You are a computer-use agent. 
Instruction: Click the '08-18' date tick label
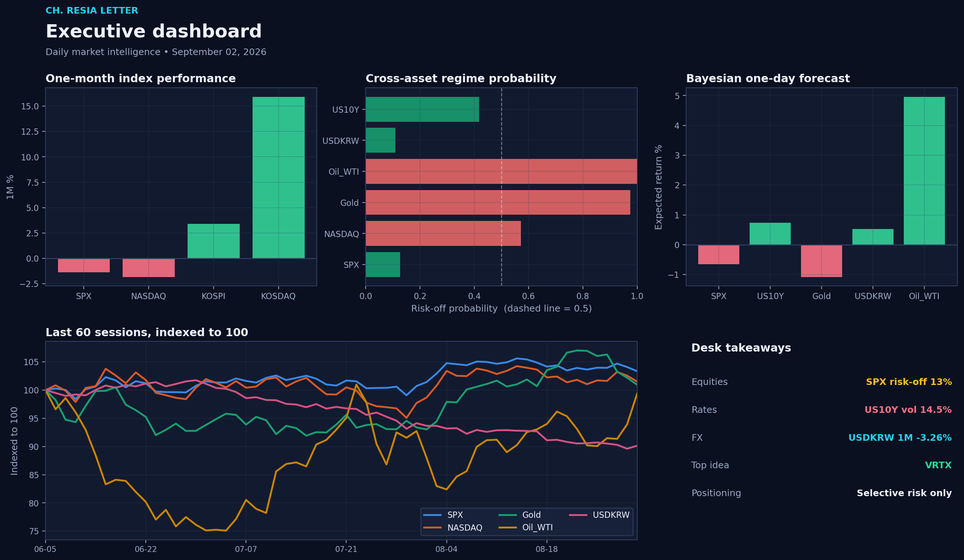pos(547,549)
